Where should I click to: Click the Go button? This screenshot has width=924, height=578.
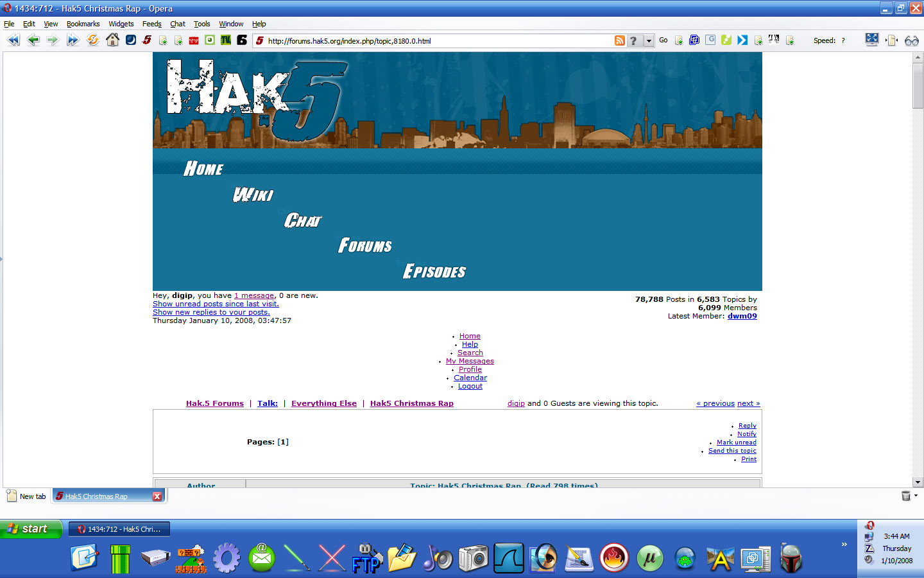[663, 40]
